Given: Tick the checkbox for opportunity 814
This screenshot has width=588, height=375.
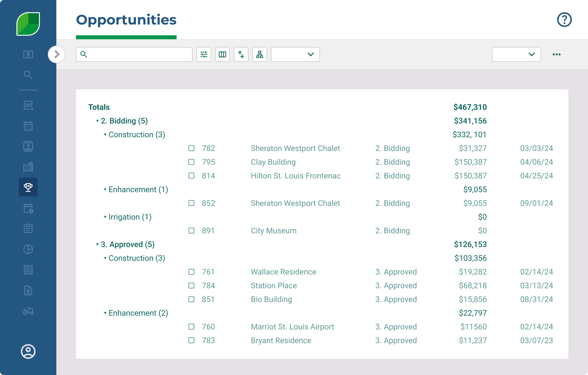Looking at the screenshot, I should (x=191, y=176).
